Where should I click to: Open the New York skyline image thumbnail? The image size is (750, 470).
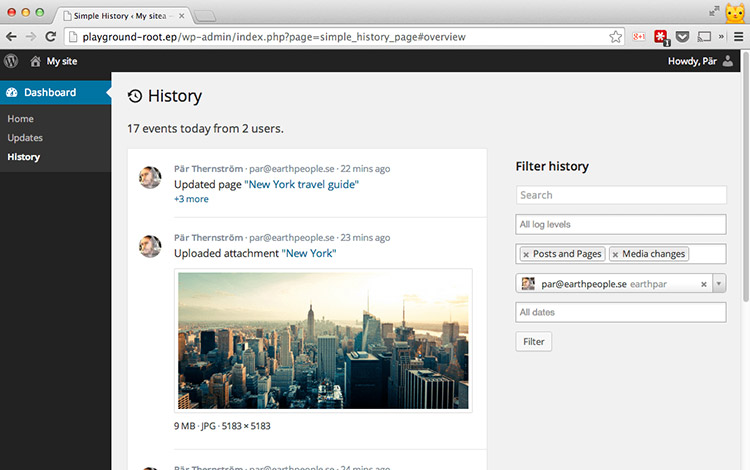click(x=323, y=340)
